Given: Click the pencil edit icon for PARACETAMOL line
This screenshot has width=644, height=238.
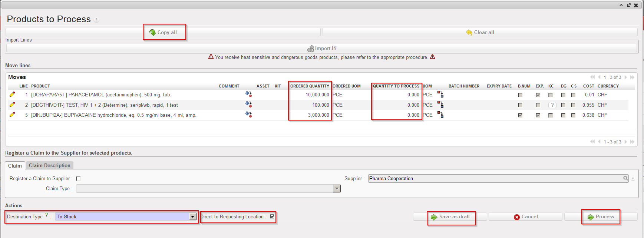Looking at the screenshot, I should click(x=12, y=95).
